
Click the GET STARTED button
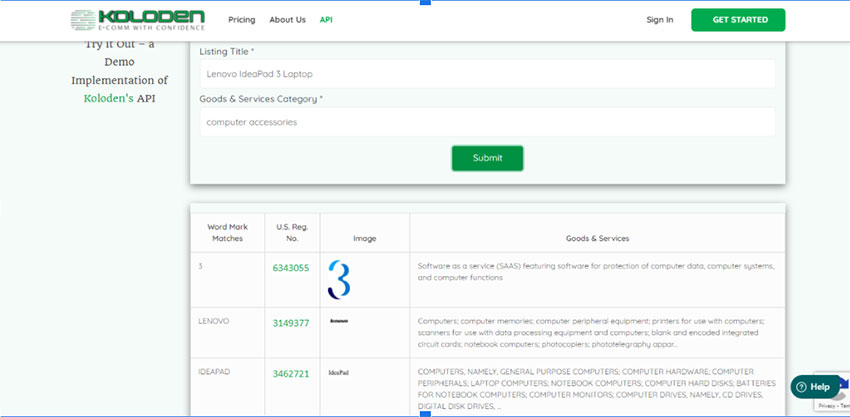click(738, 20)
